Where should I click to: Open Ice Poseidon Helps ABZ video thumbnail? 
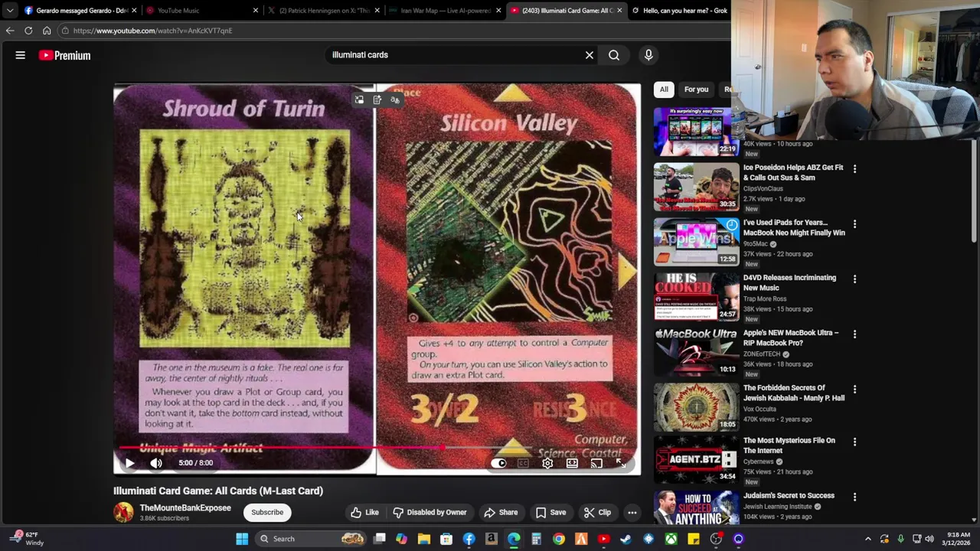click(x=696, y=187)
